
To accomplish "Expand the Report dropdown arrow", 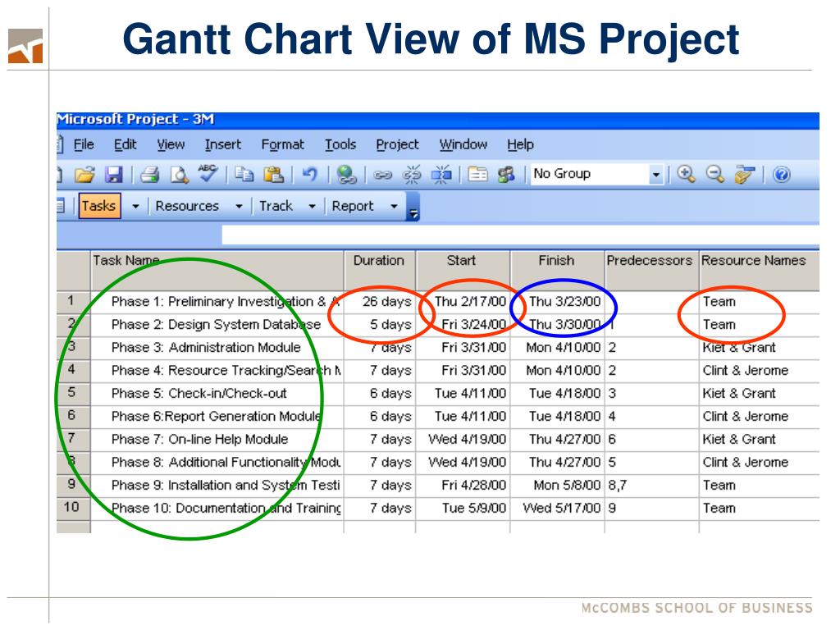I will pos(394,206).
